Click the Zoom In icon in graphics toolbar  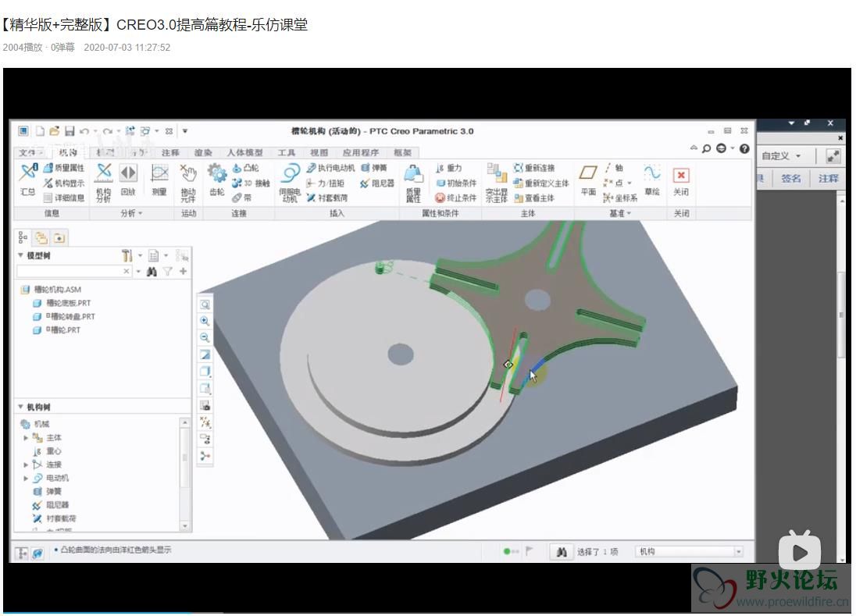(x=205, y=322)
